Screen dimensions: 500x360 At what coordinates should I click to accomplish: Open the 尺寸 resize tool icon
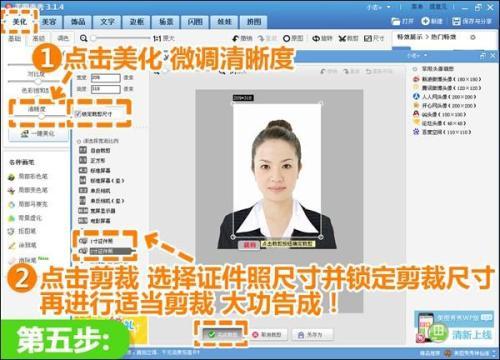[x=368, y=38]
